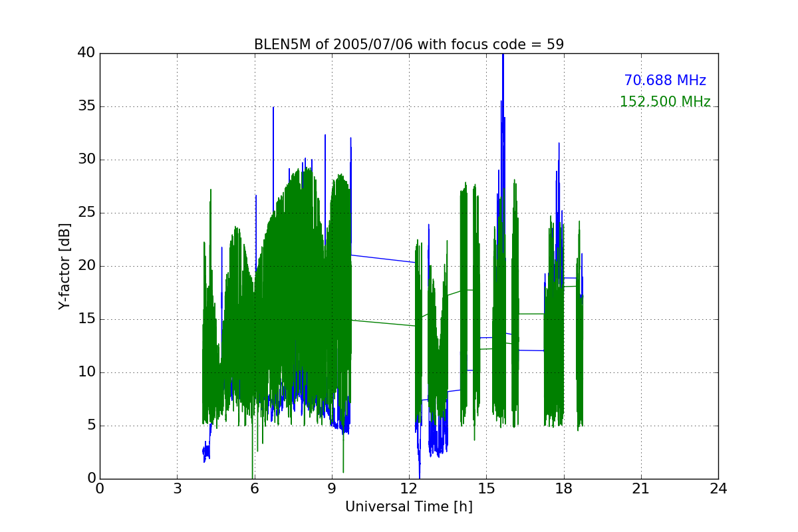Viewport: 798px width, 532px height.
Task: Click the x-axis tick label '24'
Action: click(718, 488)
